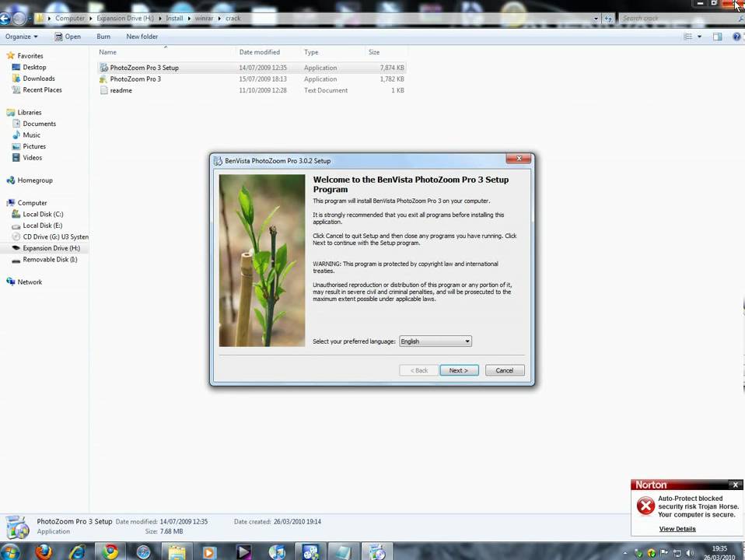Viewport: 745px width, 560px height.
Task: Open the Documents library
Action: 39,124
